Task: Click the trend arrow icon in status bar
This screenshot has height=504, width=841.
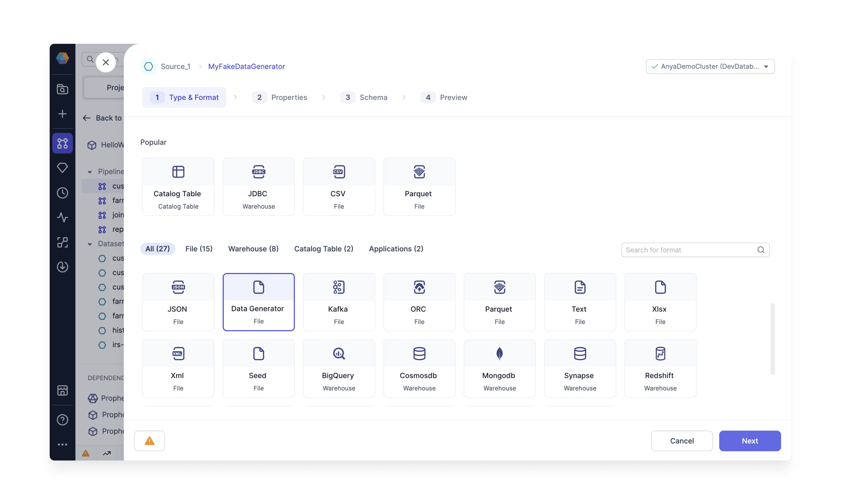Action: (x=107, y=453)
